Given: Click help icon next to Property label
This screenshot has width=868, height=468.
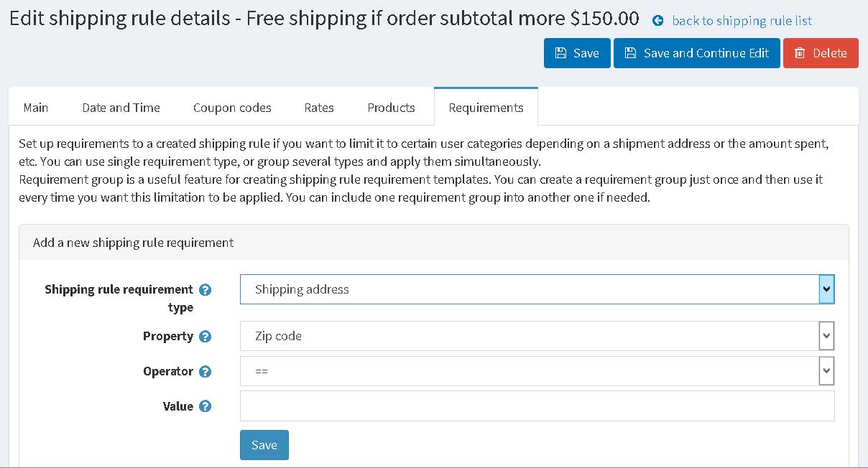Looking at the screenshot, I should (205, 336).
